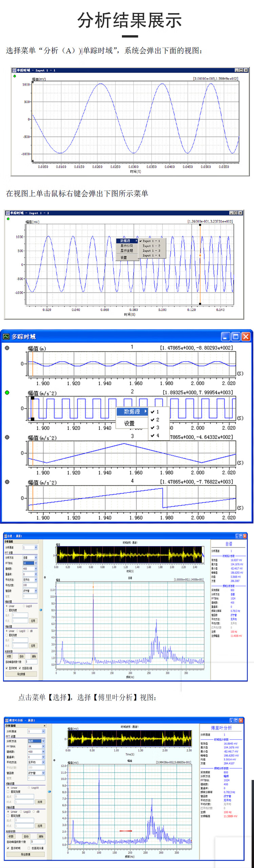Click 导出数据 button in the 傅里叶分析 window

26,854
